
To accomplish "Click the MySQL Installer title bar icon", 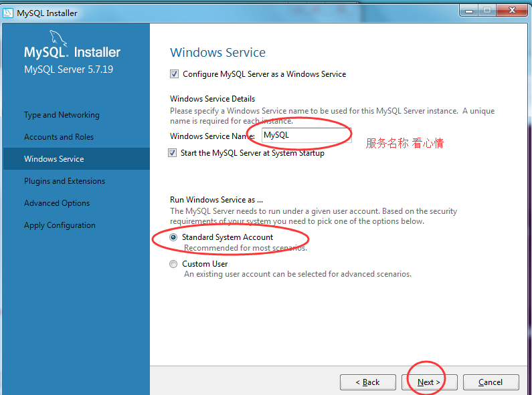I will (x=8, y=13).
